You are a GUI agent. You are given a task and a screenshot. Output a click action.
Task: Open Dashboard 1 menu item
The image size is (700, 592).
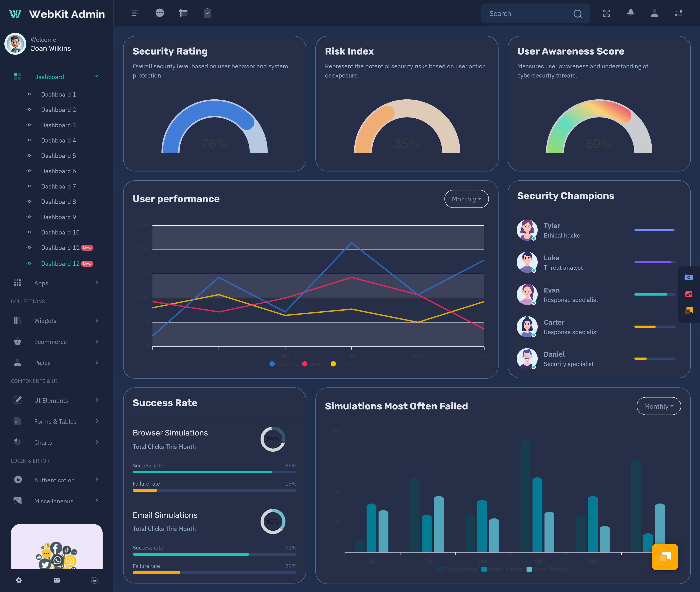[x=58, y=94]
